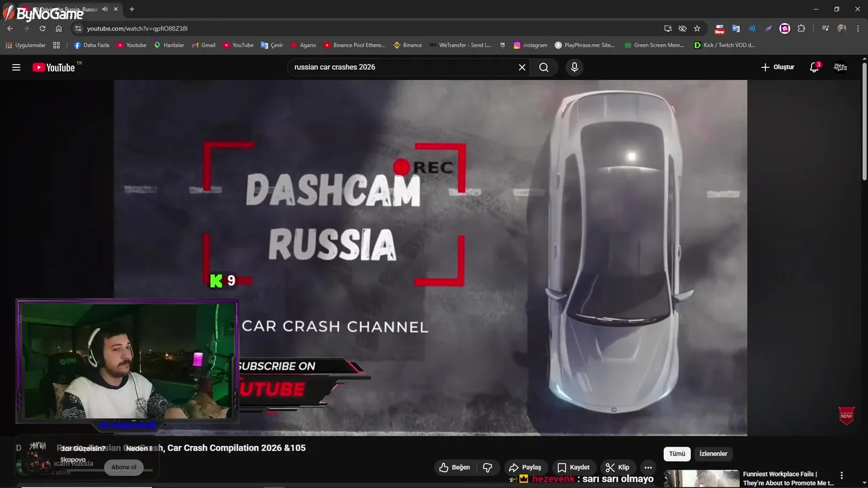Open the Green Screen Mem... bookmark

tap(654, 45)
